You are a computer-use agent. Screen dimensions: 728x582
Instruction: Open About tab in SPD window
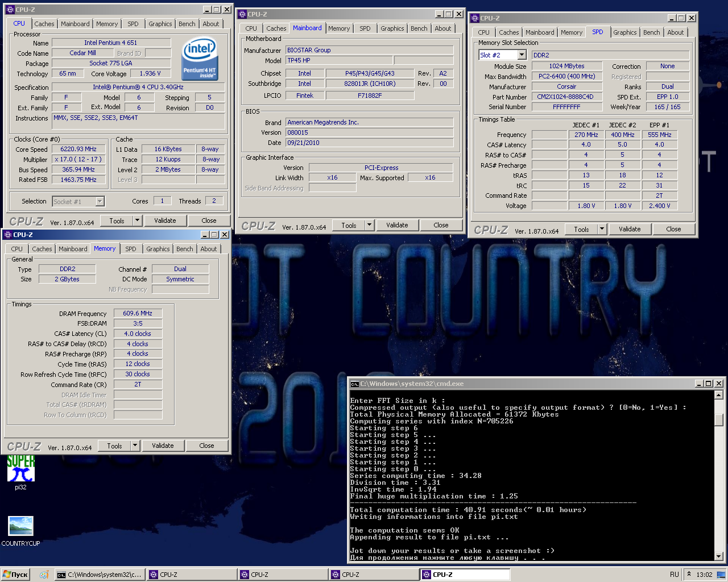tap(675, 32)
